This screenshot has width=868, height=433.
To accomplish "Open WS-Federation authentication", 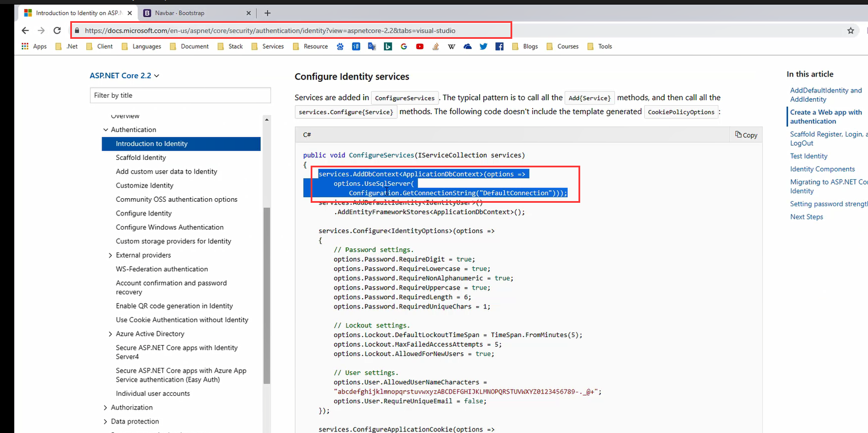I will tap(162, 269).
